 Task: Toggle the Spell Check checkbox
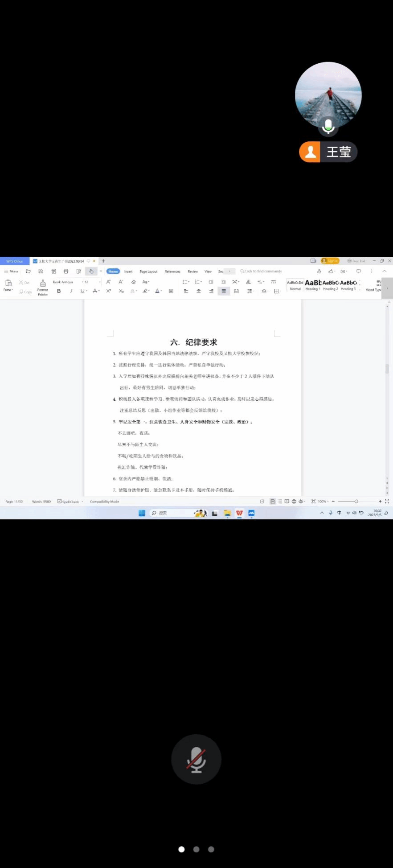pos(60,502)
